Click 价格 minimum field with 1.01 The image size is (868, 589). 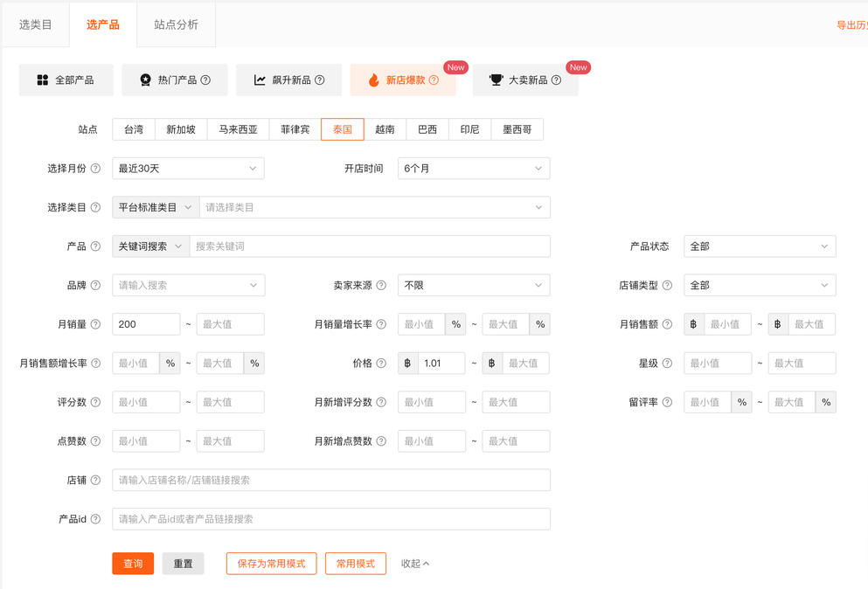[x=441, y=364]
